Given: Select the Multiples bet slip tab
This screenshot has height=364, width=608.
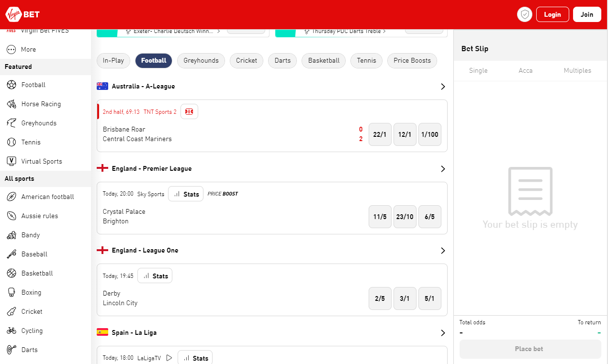Looking at the screenshot, I should (x=577, y=70).
